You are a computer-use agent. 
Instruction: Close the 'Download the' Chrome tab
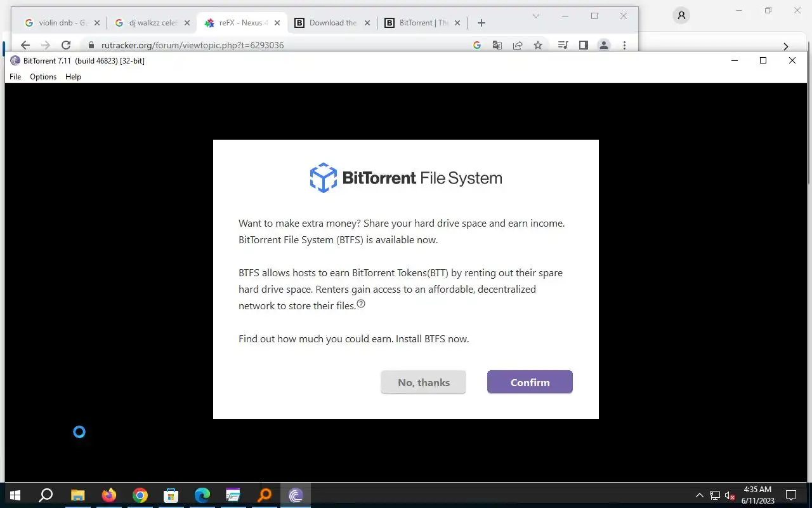367,23
